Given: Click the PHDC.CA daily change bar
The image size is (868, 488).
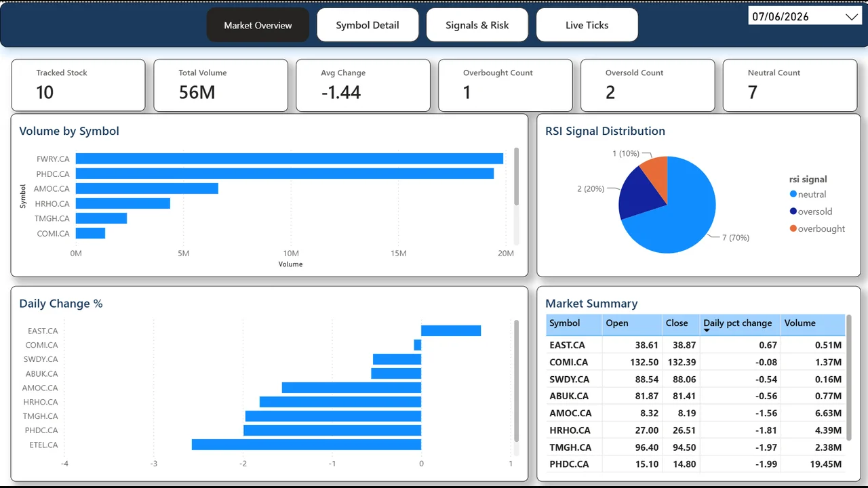Looking at the screenshot, I should click(332, 430).
